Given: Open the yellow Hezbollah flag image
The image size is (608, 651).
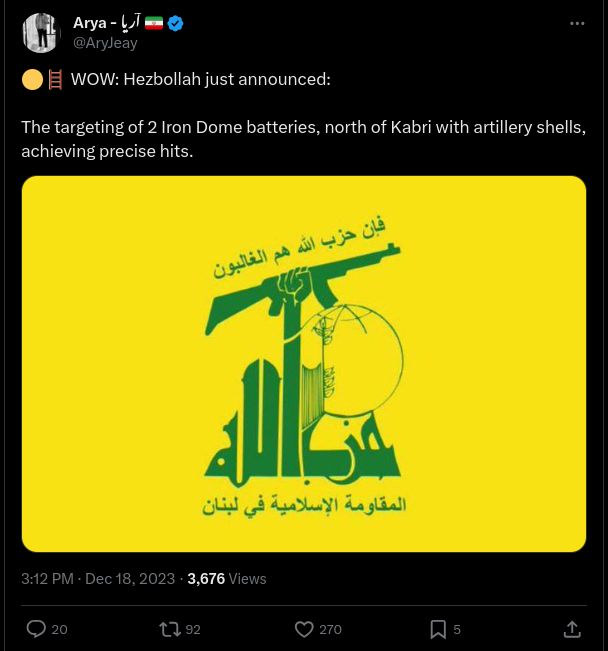Looking at the screenshot, I should tap(304, 364).
